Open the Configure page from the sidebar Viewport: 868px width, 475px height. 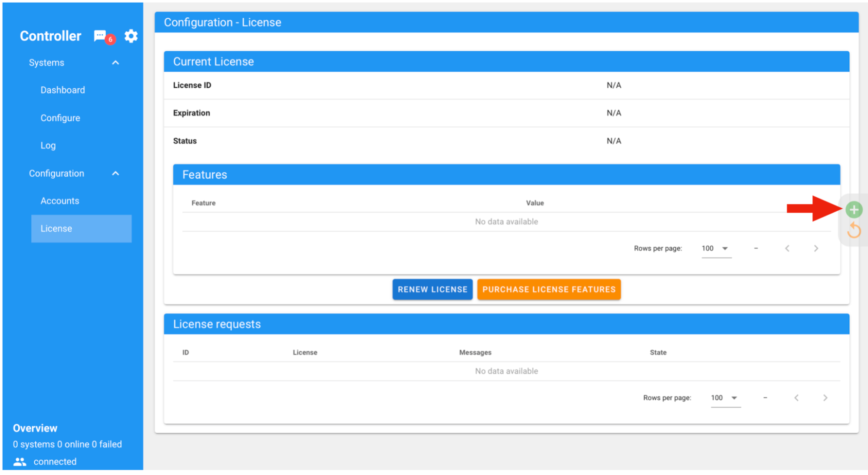(x=60, y=118)
